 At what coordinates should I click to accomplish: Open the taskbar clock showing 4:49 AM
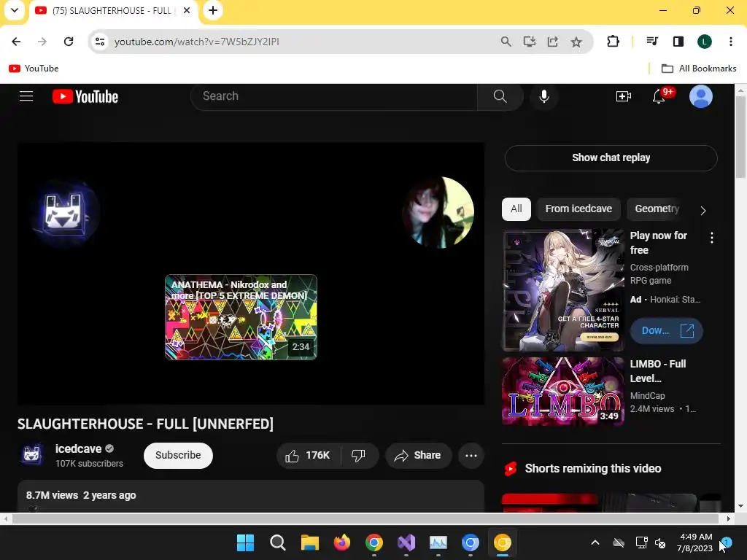pos(695,542)
